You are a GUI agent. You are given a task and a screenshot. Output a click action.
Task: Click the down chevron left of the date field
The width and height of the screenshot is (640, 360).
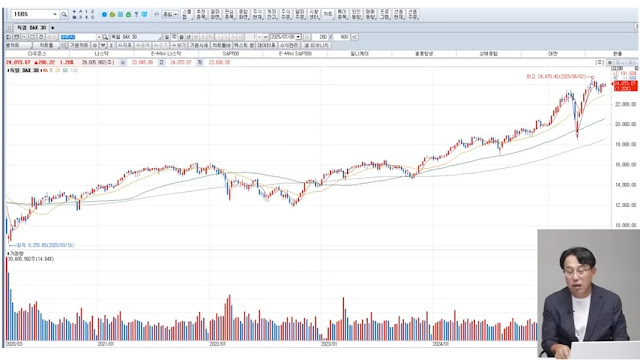(265, 37)
